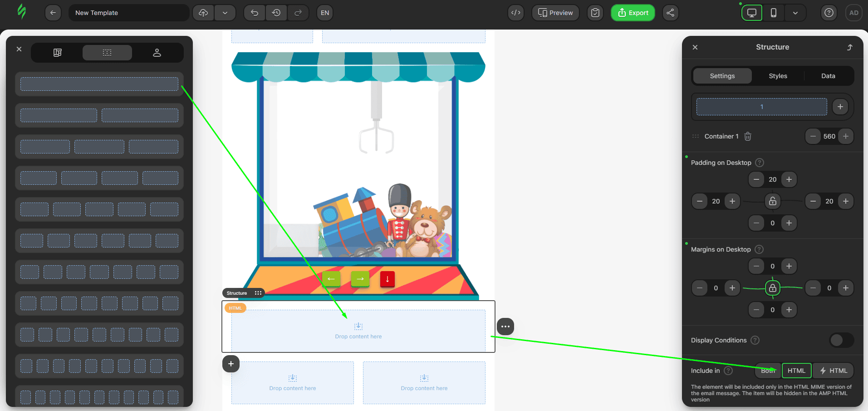Open the Data tab
868x411 pixels.
828,76
